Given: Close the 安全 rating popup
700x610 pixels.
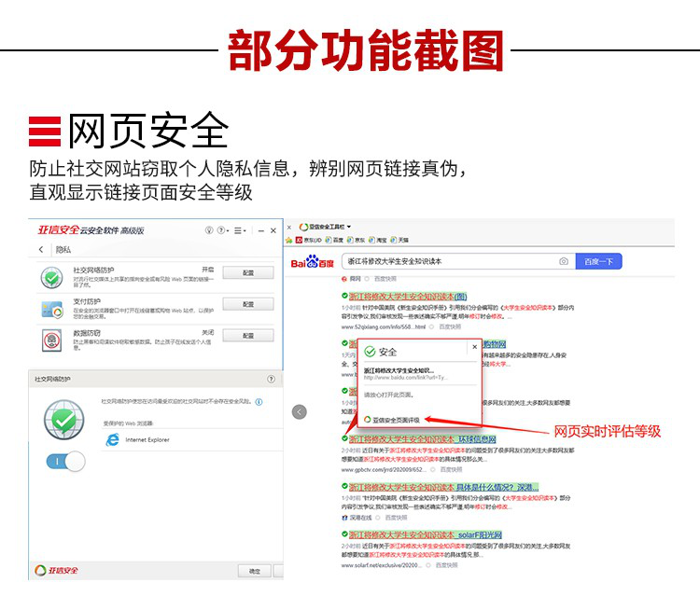Looking at the screenshot, I should (x=474, y=346).
